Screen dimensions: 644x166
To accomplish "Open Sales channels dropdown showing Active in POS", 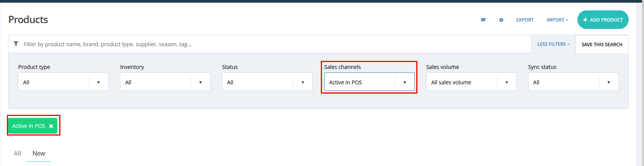I will (369, 82).
